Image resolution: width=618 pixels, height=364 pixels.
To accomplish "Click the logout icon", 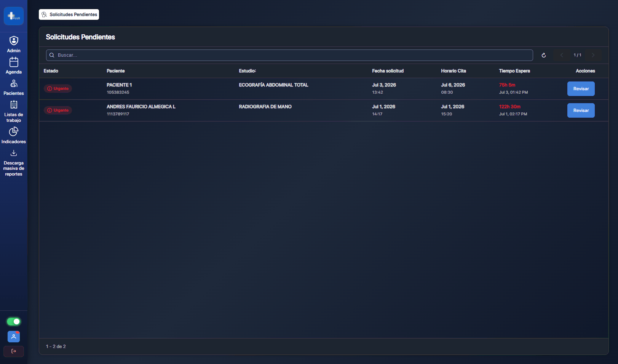I will (14, 351).
